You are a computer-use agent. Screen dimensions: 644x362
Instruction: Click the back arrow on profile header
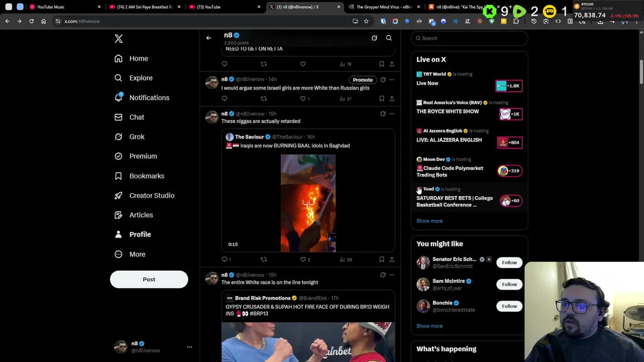208,38
